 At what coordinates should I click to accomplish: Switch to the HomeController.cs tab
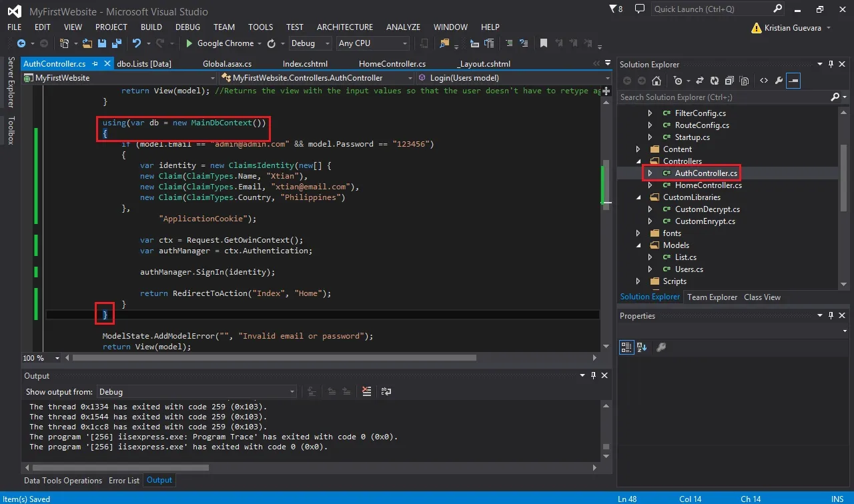point(392,64)
